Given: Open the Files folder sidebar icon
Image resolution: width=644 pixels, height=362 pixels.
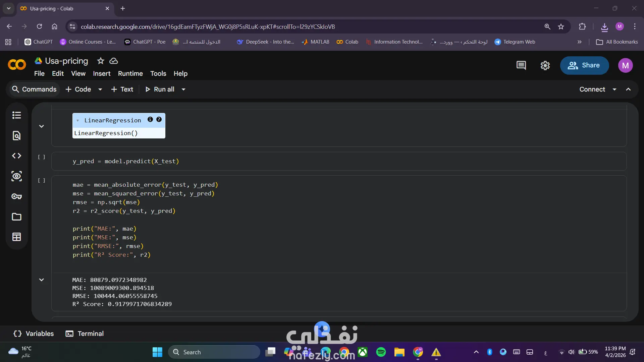Looking at the screenshot, I should 16,217.
